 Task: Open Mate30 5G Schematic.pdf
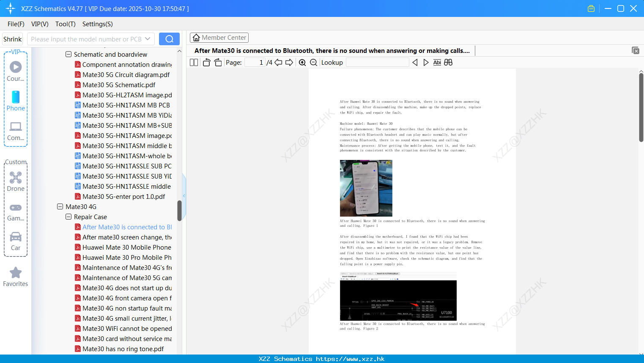pyautogui.click(x=119, y=85)
